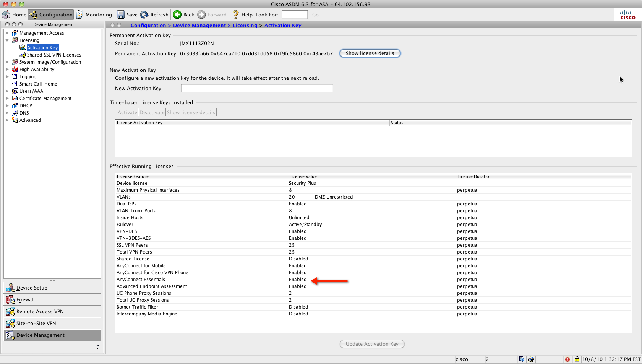Open the Remote Access VPN section

coord(52,312)
